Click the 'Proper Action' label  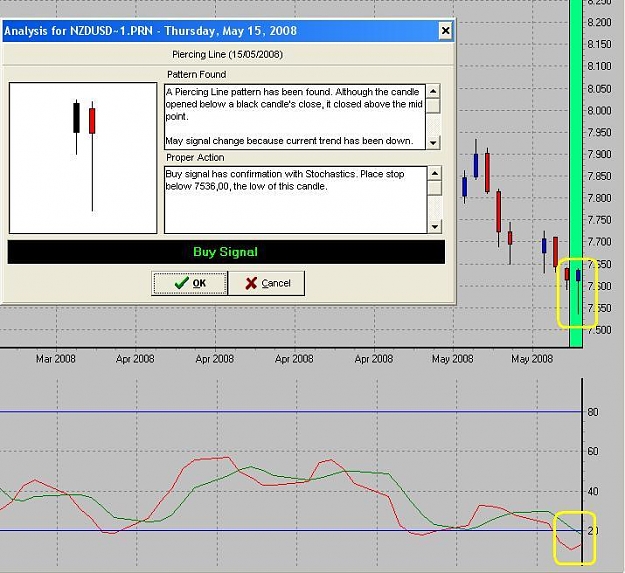[195, 157]
